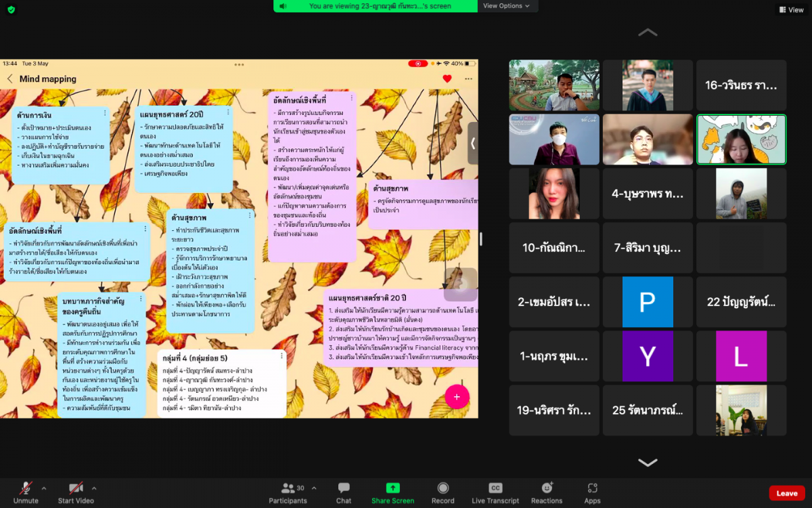812x508 pixels.
Task: Select the green-highlighted active speaker video tile
Action: tap(742, 140)
